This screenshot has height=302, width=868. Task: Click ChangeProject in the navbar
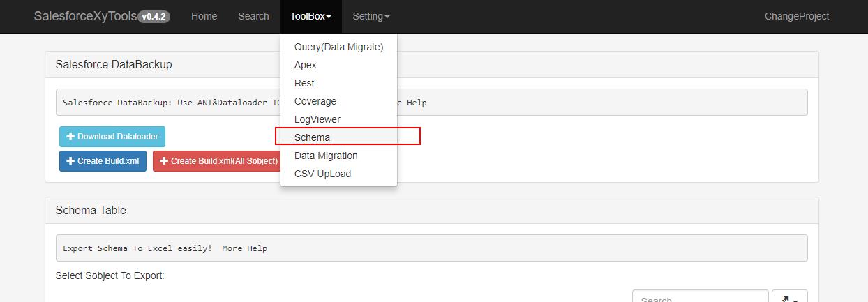pos(797,16)
